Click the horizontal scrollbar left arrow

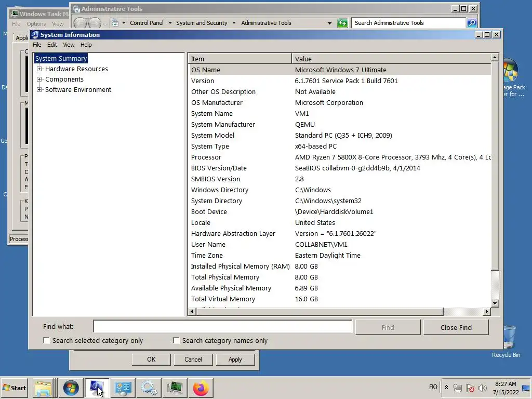pyautogui.click(x=192, y=312)
